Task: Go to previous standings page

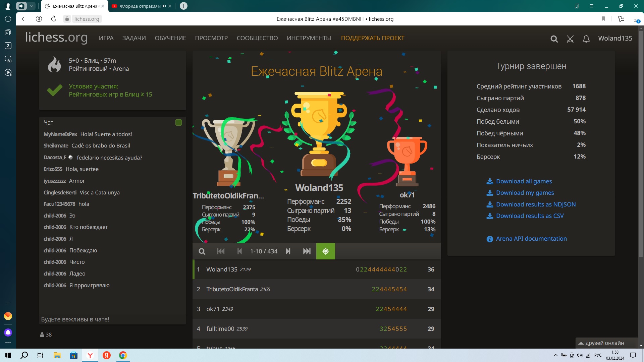Action: pos(239,251)
